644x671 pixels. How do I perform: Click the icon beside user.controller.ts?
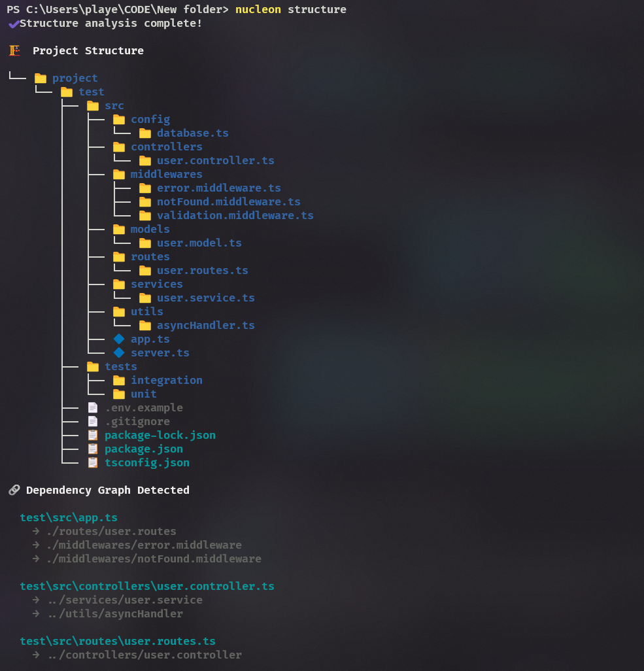(x=144, y=160)
